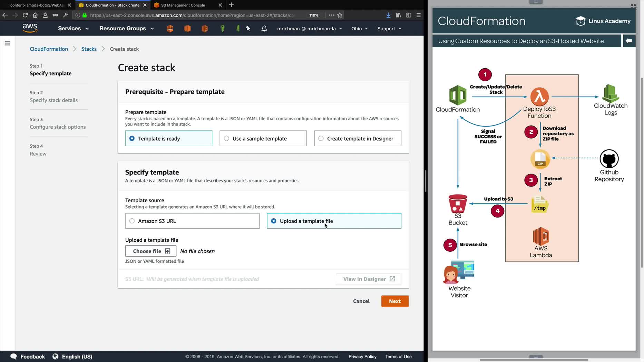Viewport: 644px width, 362px height.
Task: Select Use a sample template option
Action: (x=226, y=139)
